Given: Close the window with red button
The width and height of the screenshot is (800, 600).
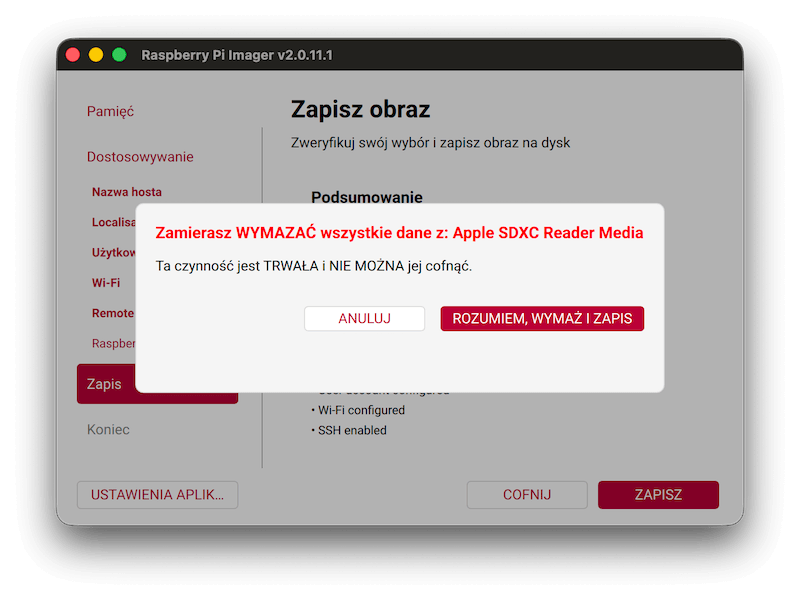Looking at the screenshot, I should click(72, 55).
